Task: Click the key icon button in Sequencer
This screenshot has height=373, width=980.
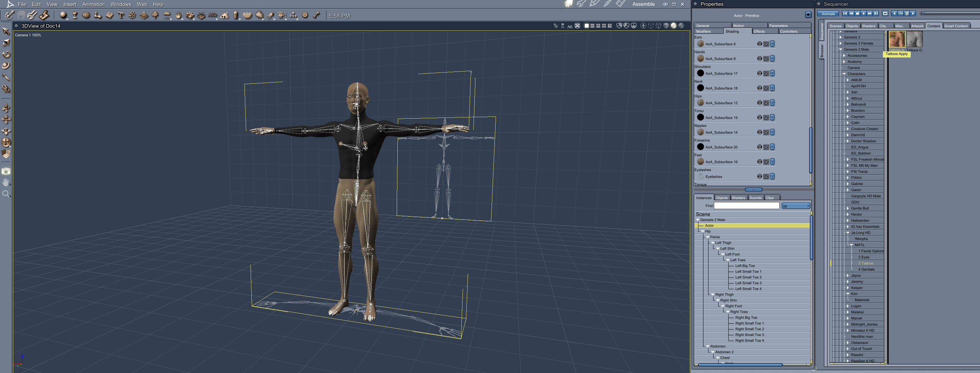Action: click(x=900, y=13)
